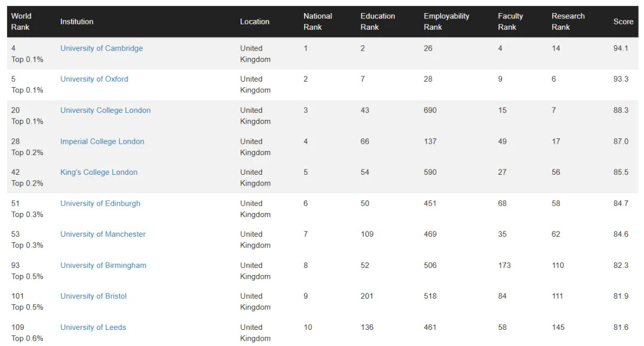This screenshot has height=346, width=644.
Task: Open the University of Edinburgh link
Action: tap(100, 203)
